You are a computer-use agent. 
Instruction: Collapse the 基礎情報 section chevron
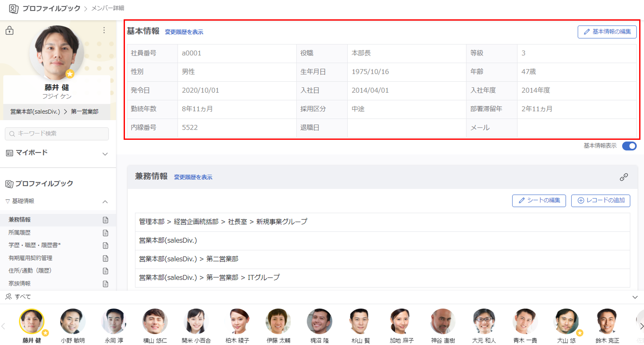point(105,202)
